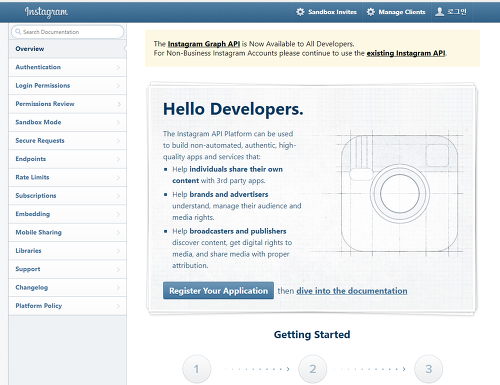Click the gear icon beside Manage Clients
This screenshot has width=500, height=385.
[370, 12]
